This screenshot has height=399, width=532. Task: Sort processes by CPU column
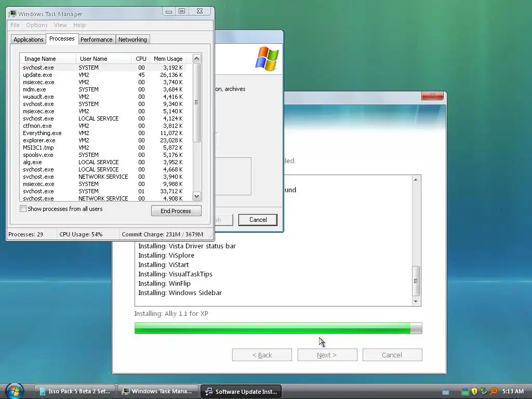(140, 59)
